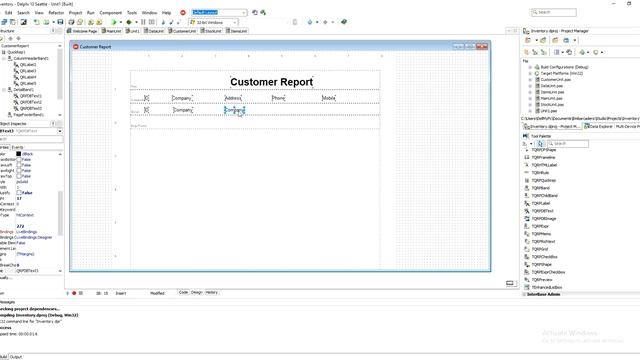640x360 pixels.
Task: Select the Address header label on report
Action: coord(233,98)
